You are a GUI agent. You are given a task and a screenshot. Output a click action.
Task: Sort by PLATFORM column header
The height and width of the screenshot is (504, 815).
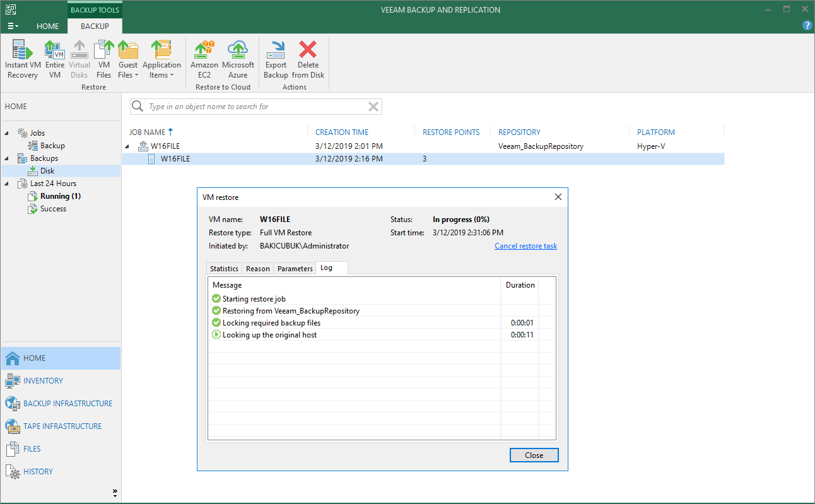click(x=656, y=132)
